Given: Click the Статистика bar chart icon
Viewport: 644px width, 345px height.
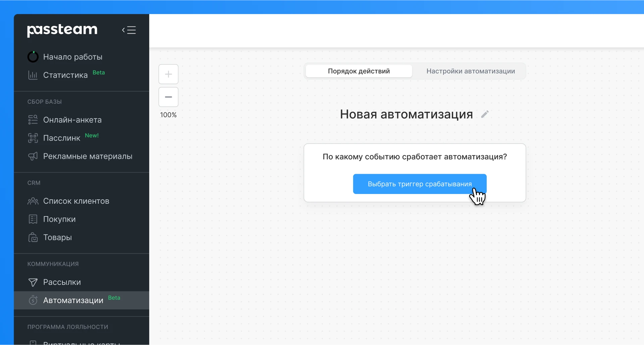Looking at the screenshot, I should (x=33, y=75).
